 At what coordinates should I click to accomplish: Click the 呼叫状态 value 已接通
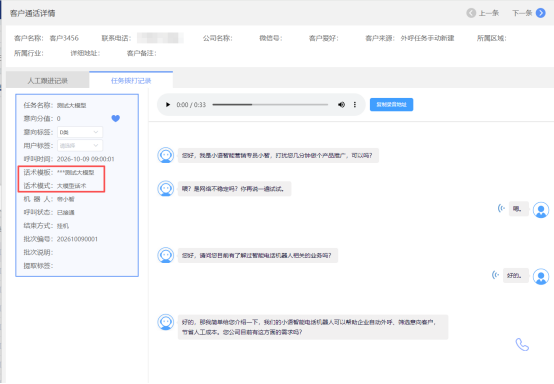[x=66, y=212]
